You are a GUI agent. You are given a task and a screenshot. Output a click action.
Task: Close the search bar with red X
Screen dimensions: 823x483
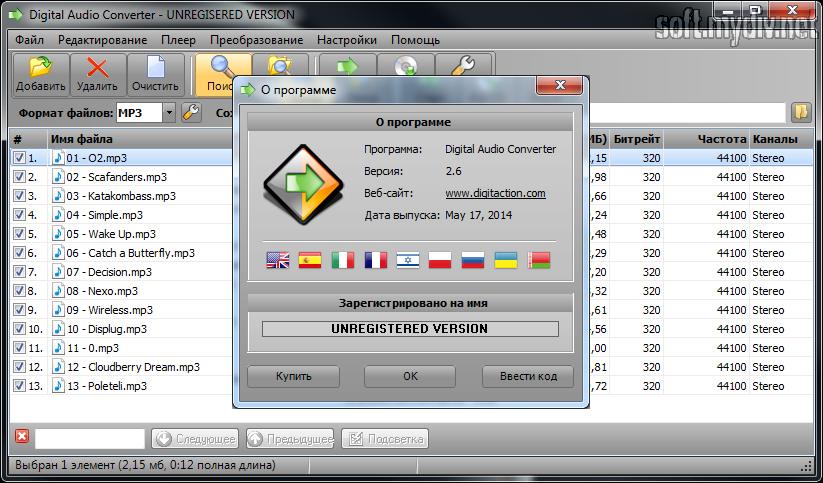pos(22,436)
